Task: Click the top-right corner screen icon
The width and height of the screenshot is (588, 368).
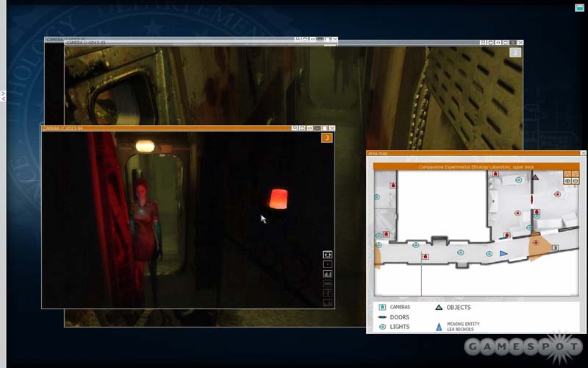Action: 579,7
